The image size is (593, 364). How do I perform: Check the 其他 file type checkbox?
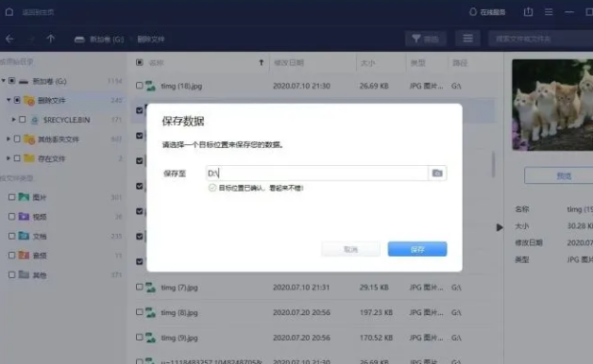pyautogui.click(x=11, y=275)
